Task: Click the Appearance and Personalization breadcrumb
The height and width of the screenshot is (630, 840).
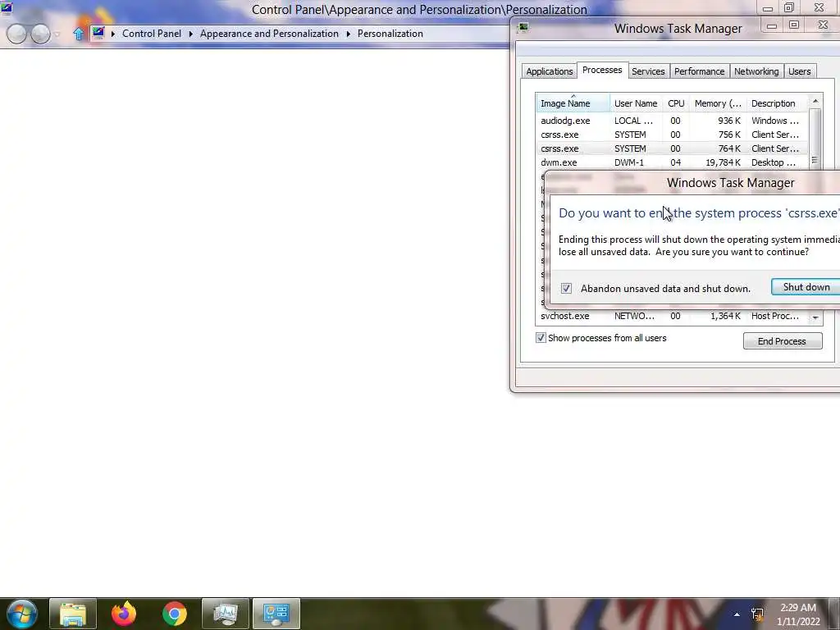Action: point(269,33)
